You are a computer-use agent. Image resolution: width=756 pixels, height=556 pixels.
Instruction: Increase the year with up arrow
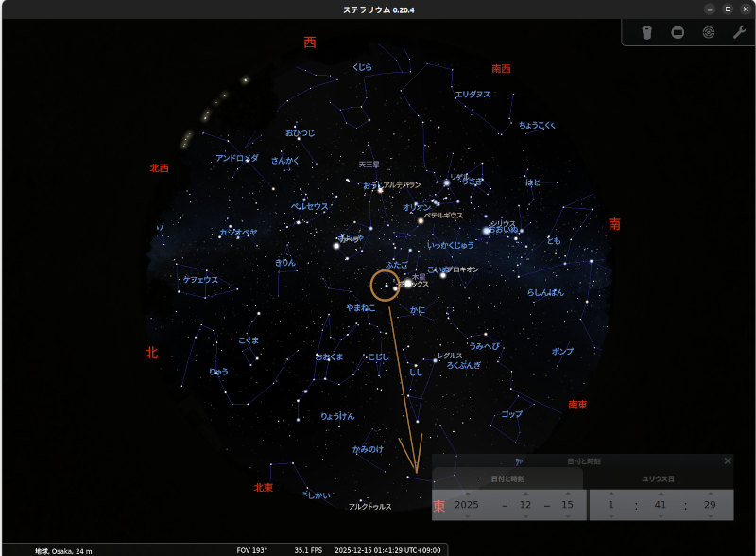(x=467, y=493)
